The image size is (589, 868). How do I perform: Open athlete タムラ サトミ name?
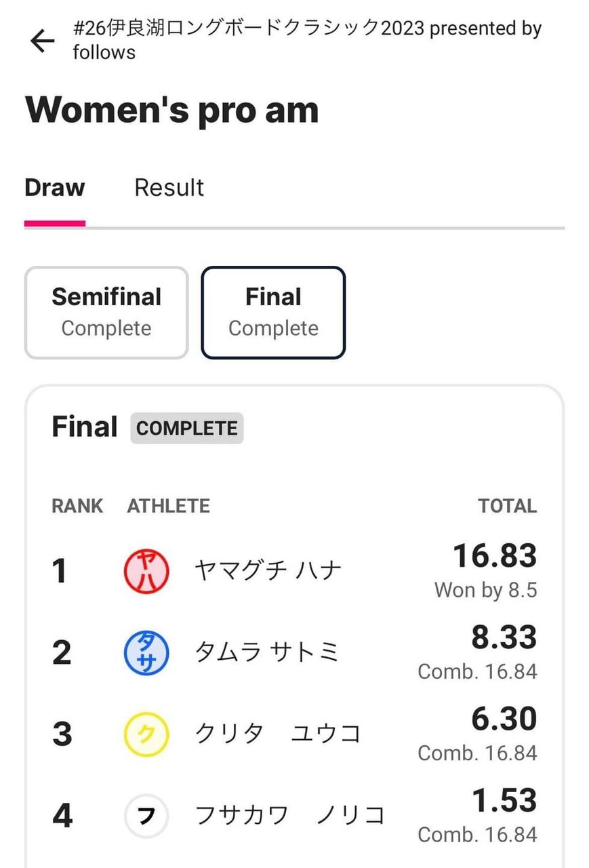coord(267,652)
